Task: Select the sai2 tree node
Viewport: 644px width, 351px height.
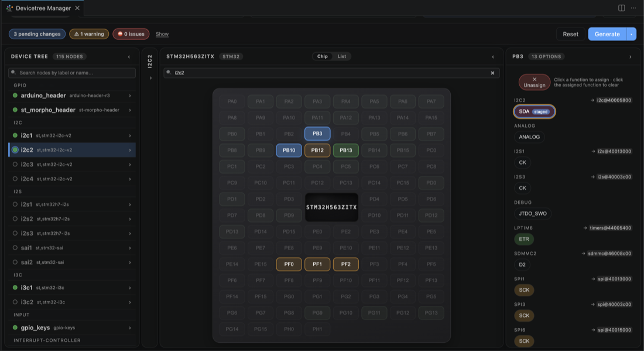Action: click(72, 262)
